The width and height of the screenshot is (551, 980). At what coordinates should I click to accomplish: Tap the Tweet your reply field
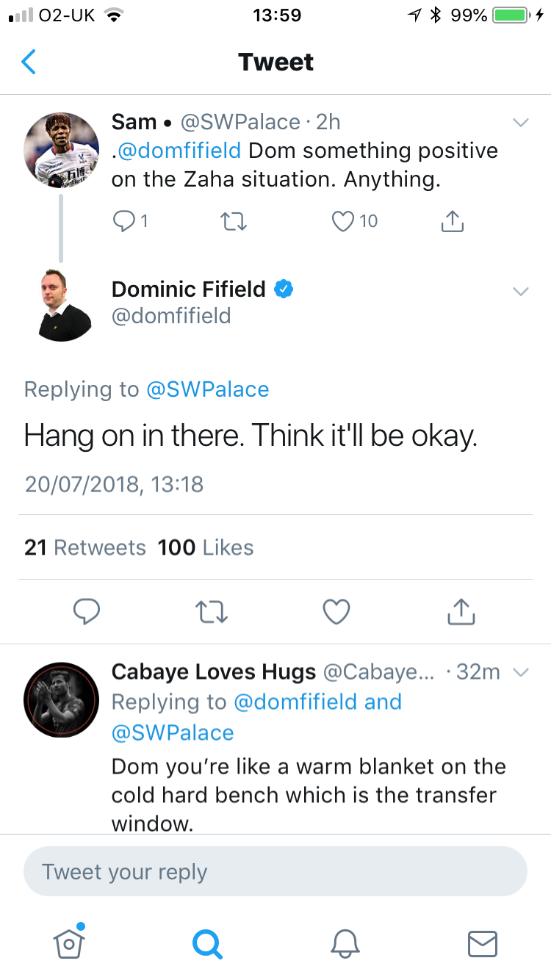tap(275, 872)
